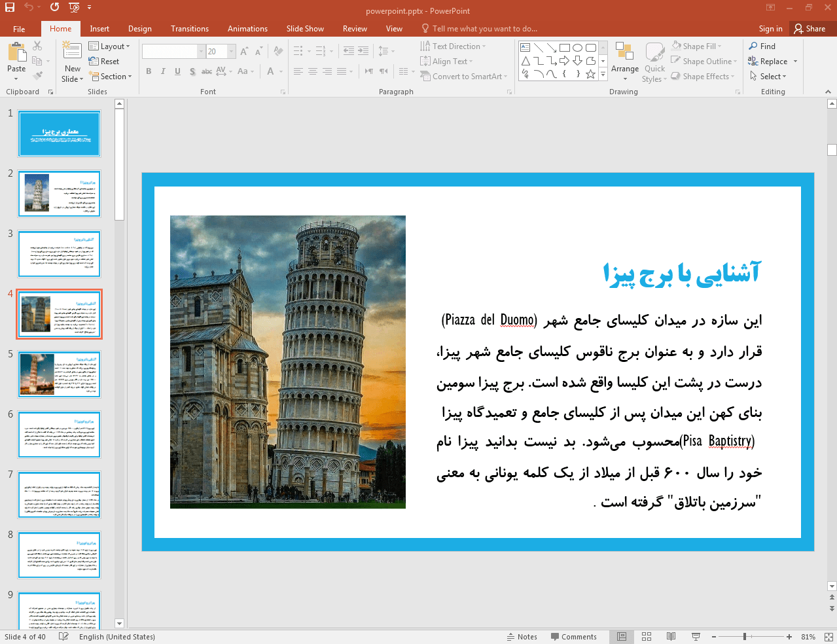Toggle Bold formatting
Viewport: 837px width, 644px height.
(149, 71)
